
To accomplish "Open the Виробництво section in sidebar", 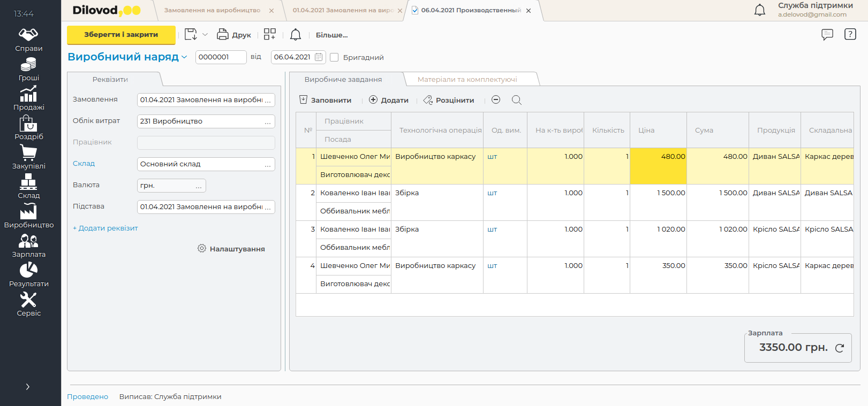I will [28, 217].
